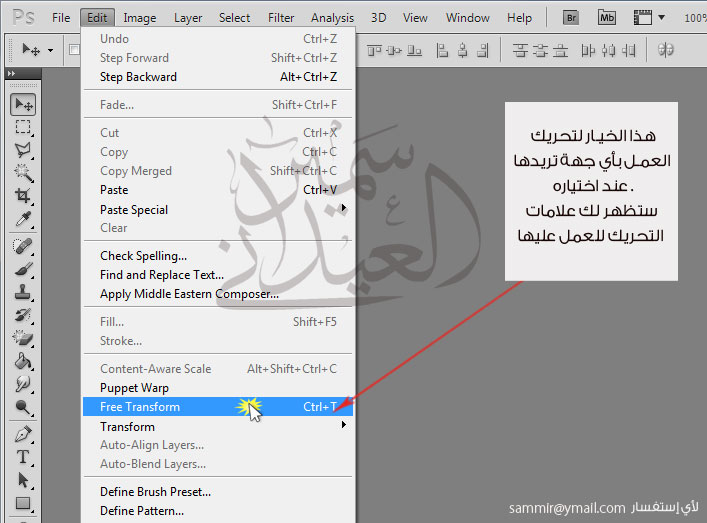Select the Eyedropper tool
Image resolution: width=707 pixels, height=523 pixels.
23,219
